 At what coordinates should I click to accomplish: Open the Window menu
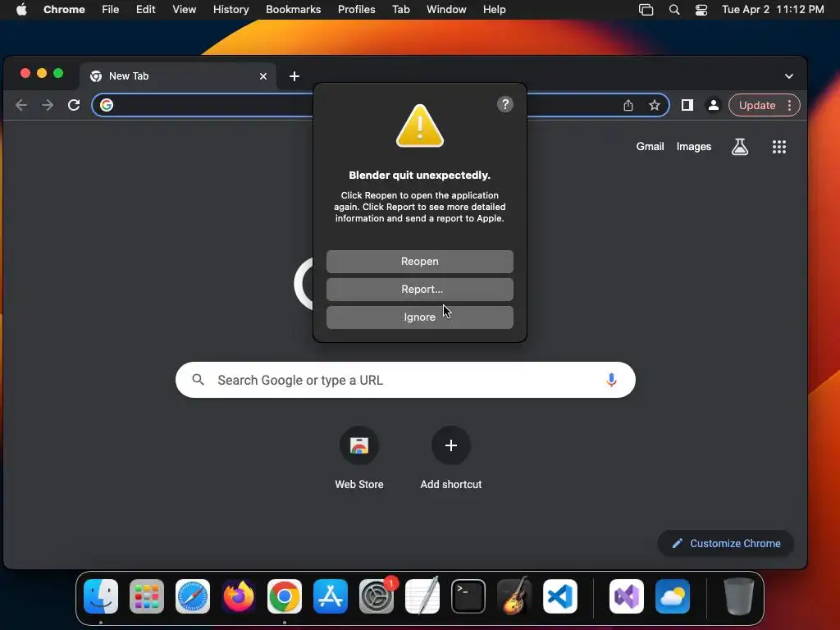(446, 9)
